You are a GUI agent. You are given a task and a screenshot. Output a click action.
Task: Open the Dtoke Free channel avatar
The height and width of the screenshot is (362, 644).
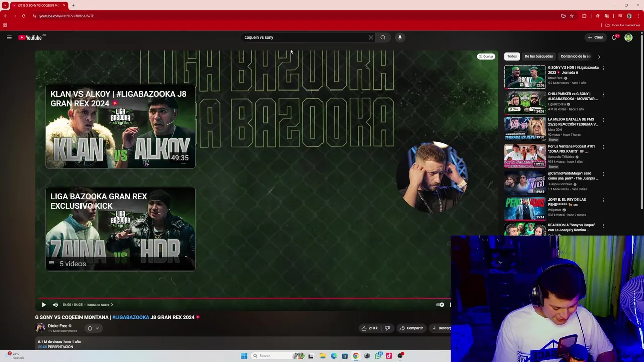[x=40, y=328]
